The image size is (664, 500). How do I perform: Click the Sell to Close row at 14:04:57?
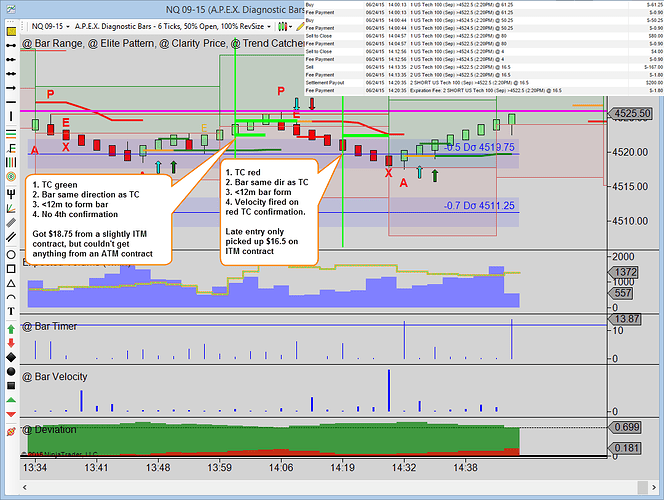click(484, 36)
